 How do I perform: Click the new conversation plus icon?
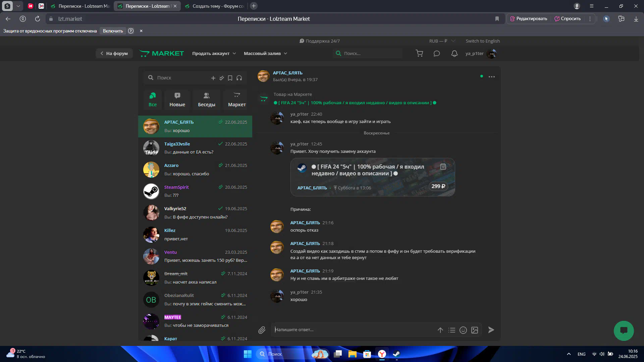[x=213, y=78]
